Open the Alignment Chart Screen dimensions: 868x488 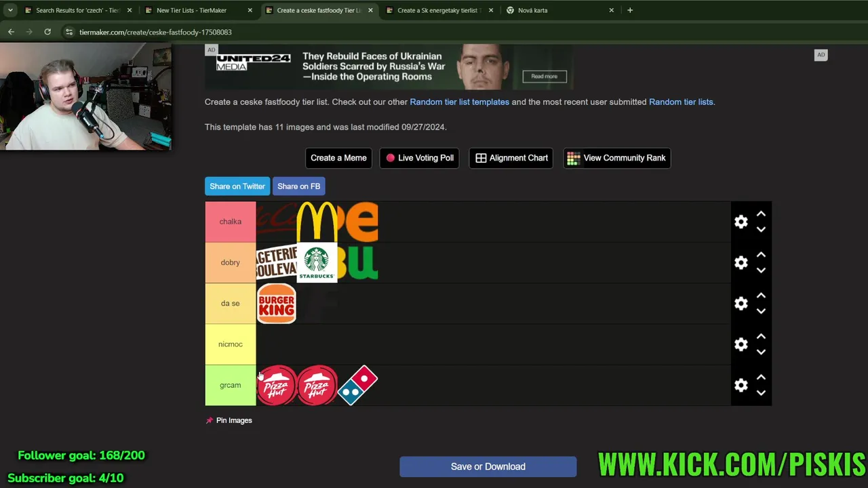click(511, 158)
